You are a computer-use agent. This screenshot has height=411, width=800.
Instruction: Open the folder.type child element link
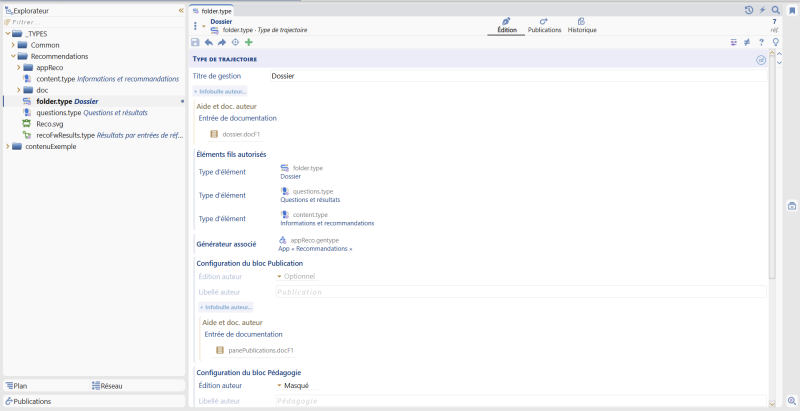(x=302, y=172)
